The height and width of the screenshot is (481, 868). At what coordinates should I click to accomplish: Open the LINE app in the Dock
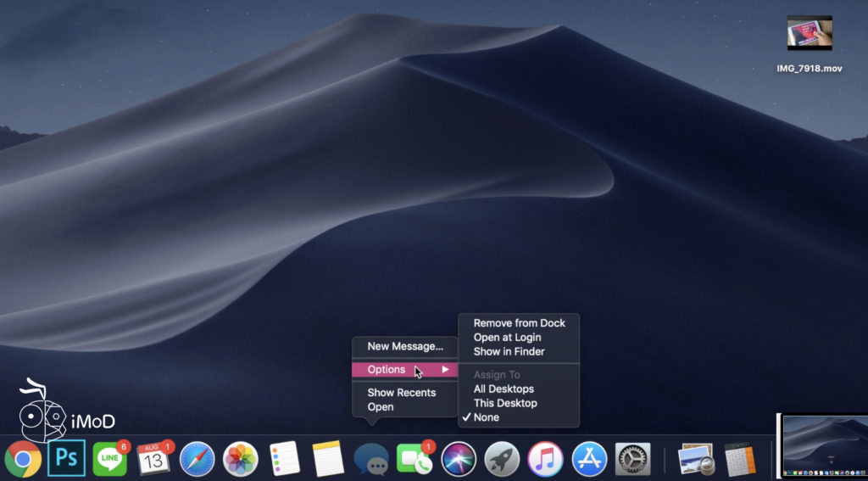109,459
